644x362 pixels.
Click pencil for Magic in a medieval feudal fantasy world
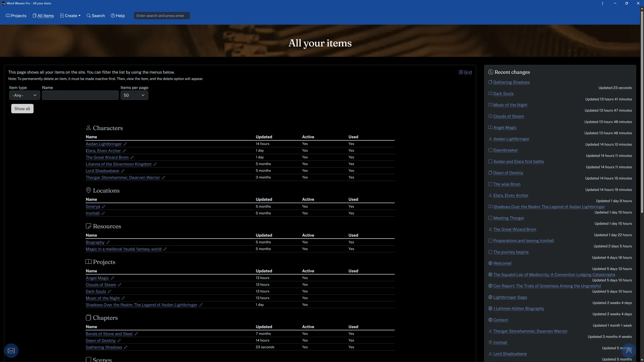[165, 249]
